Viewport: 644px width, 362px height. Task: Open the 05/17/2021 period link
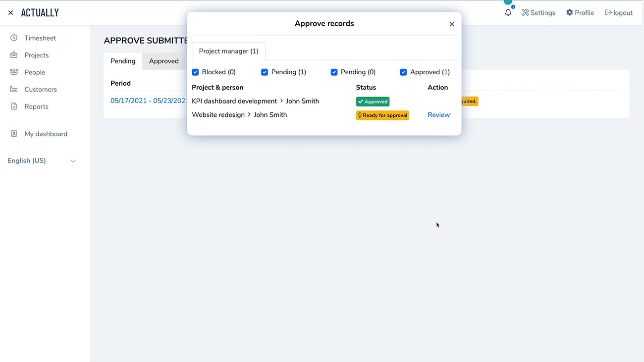pyautogui.click(x=149, y=101)
